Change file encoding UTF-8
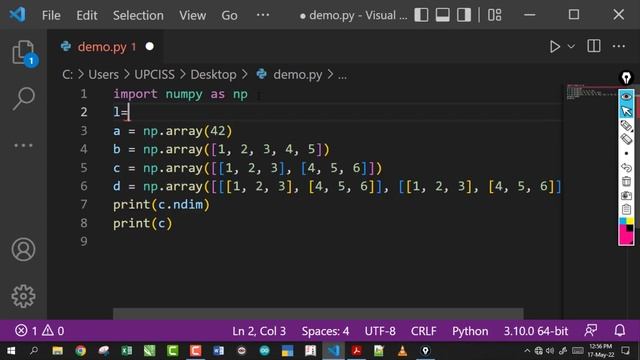640x360 pixels. [380, 331]
